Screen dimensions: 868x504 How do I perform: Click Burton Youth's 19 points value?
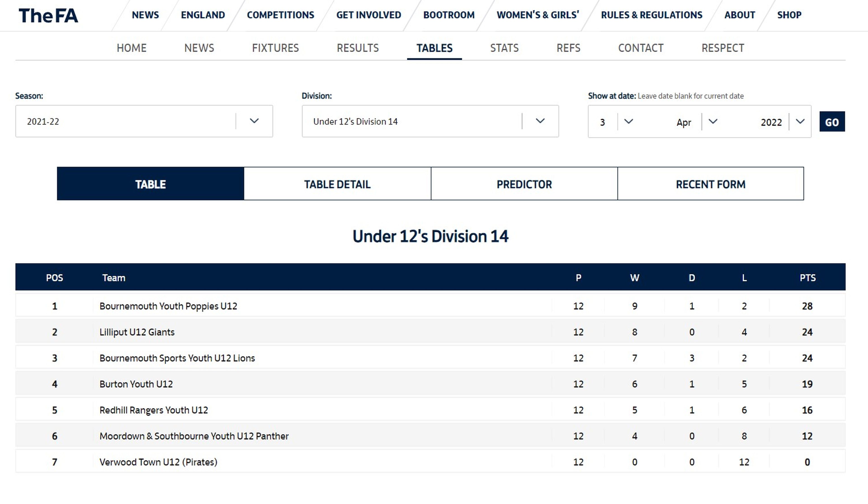(x=807, y=384)
